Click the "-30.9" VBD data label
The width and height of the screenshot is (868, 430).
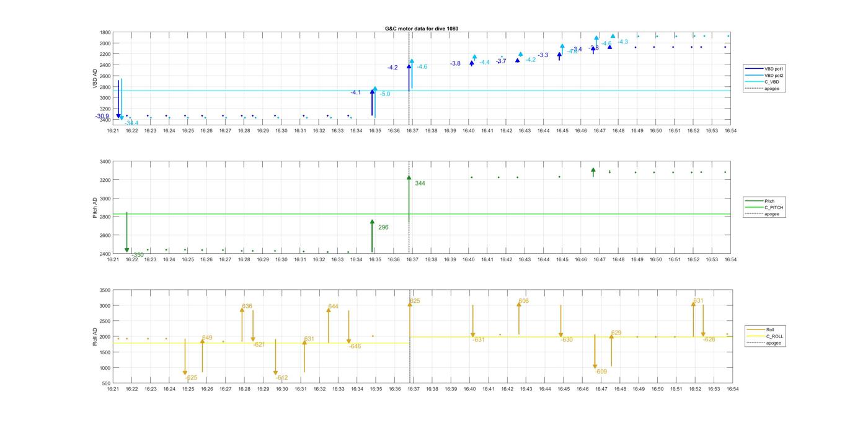pos(102,116)
